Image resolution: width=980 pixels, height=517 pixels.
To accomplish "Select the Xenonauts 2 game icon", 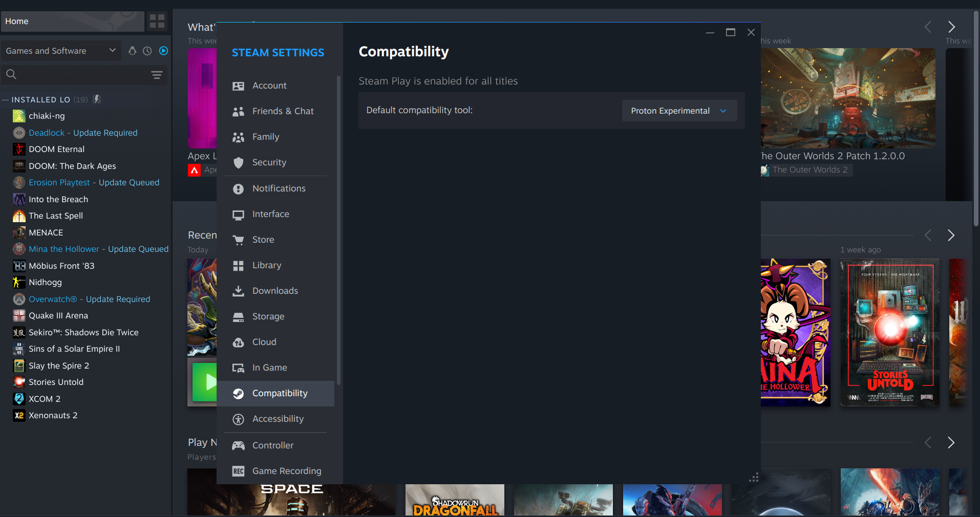I will pyautogui.click(x=19, y=416).
